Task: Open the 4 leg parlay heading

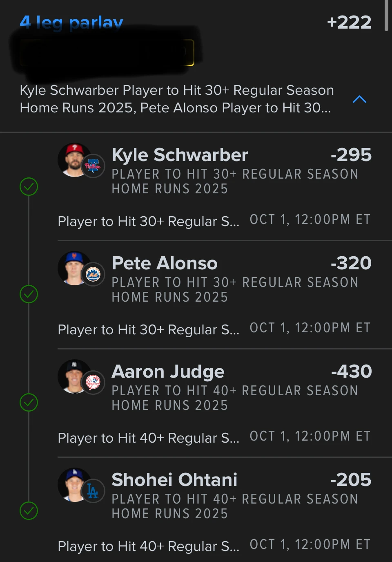Action: (x=71, y=22)
